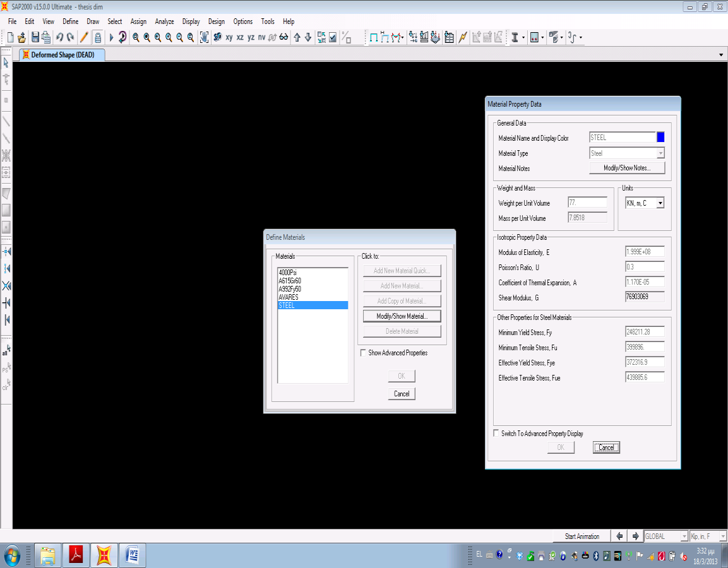728x568 pixels.
Task: Select AVARES in the Materials list
Action: (x=313, y=297)
